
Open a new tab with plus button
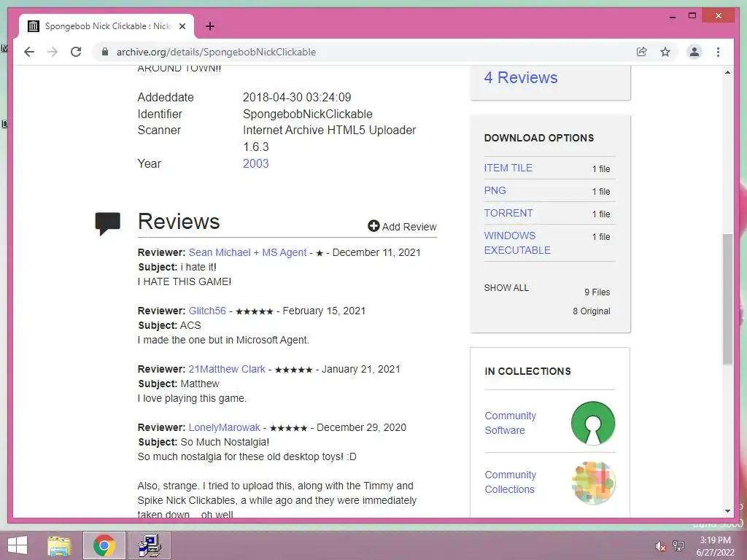[210, 26]
